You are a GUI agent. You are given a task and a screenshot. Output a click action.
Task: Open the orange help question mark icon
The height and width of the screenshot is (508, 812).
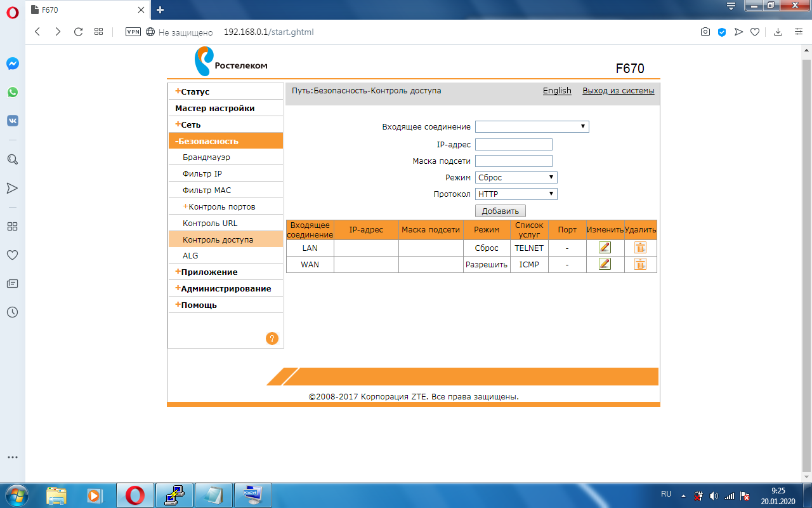[272, 338]
